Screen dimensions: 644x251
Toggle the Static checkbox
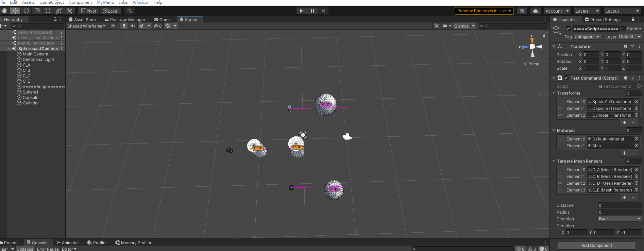pyautogui.click(x=623, y=29)
